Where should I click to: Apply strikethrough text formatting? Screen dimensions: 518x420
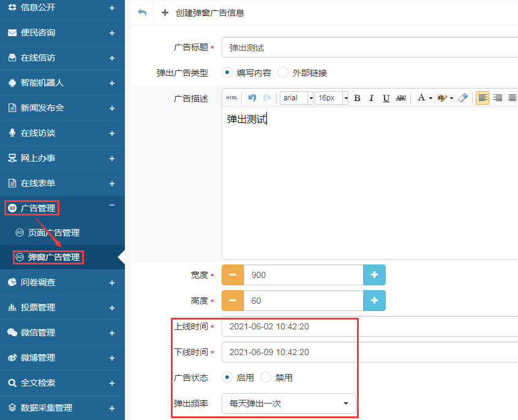tap(401, 98)
